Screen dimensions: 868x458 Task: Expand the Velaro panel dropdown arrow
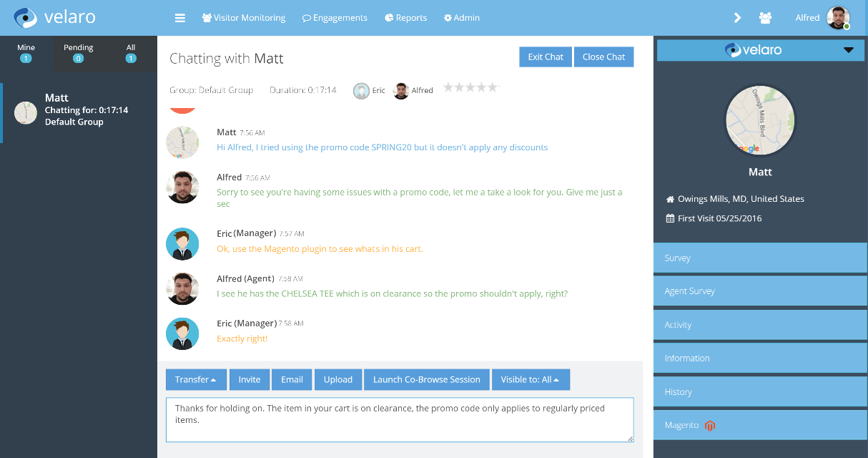849,50
